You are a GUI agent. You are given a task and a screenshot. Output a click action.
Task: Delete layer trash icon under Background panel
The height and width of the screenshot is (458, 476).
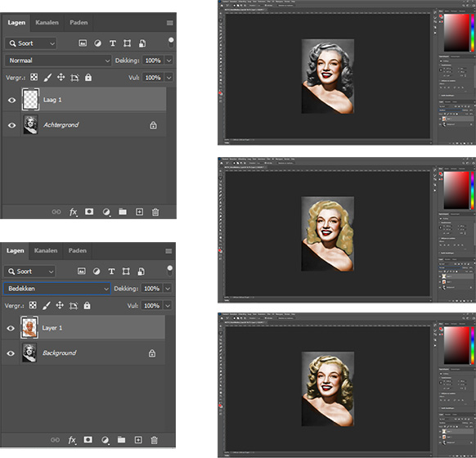tap(155, 440)
